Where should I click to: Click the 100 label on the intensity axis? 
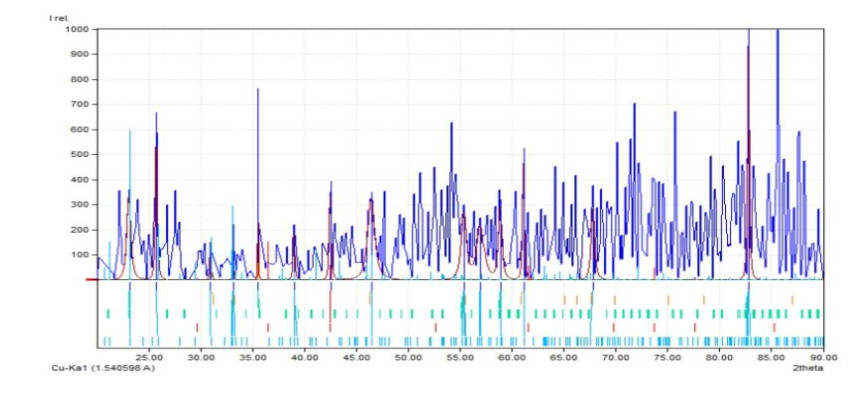(x=81, y=254)
